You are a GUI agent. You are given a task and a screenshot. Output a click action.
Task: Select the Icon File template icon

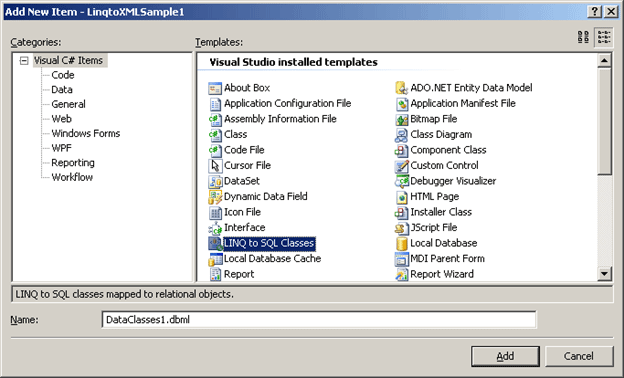215,212
